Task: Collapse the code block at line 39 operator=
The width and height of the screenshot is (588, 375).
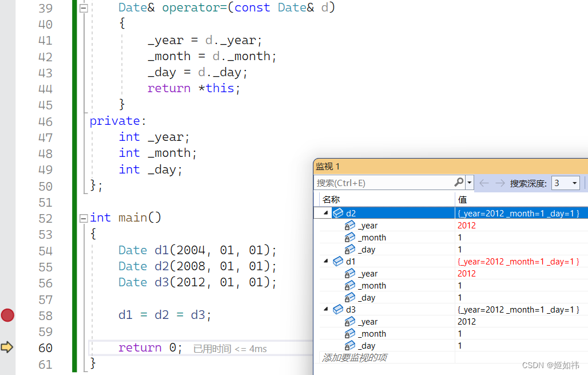Action: coord(83,8)
